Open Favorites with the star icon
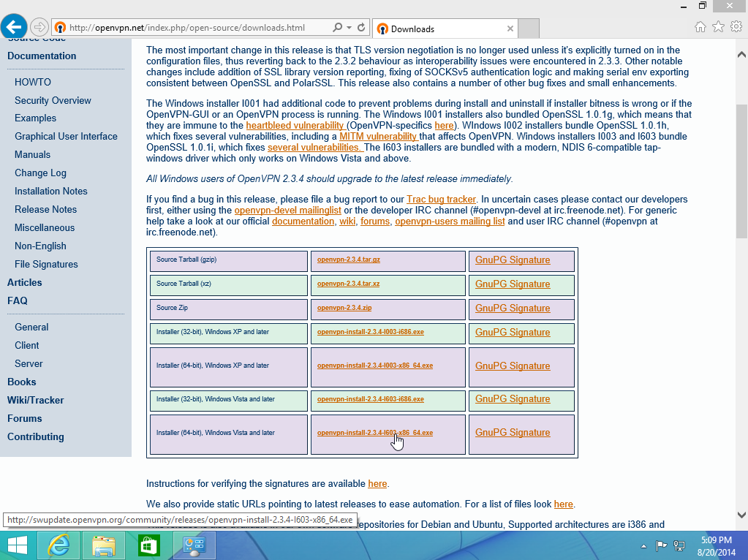The image size is (748, 560). pos(718,27)
